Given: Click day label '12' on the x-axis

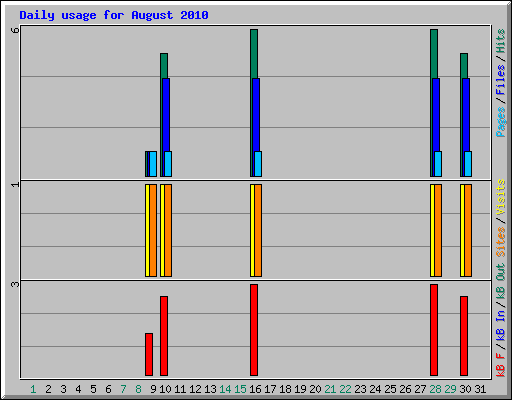Looking at the screenshot, I should coord(195,389).
